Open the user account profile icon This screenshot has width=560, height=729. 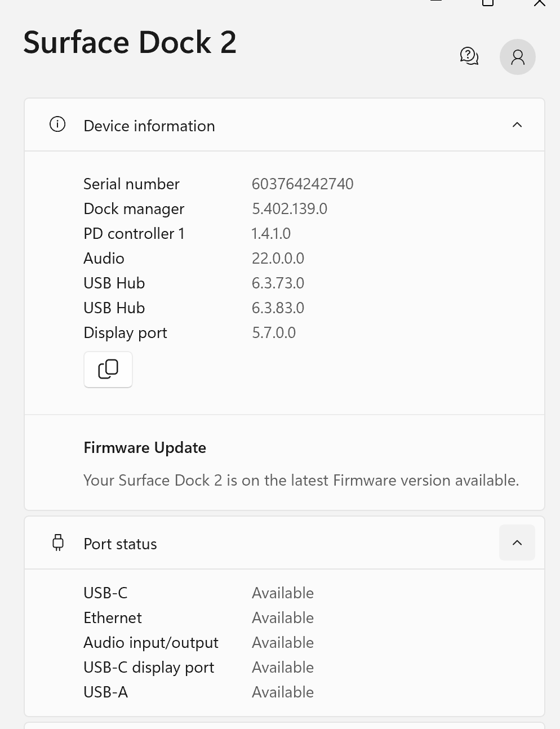click(517, 57)
